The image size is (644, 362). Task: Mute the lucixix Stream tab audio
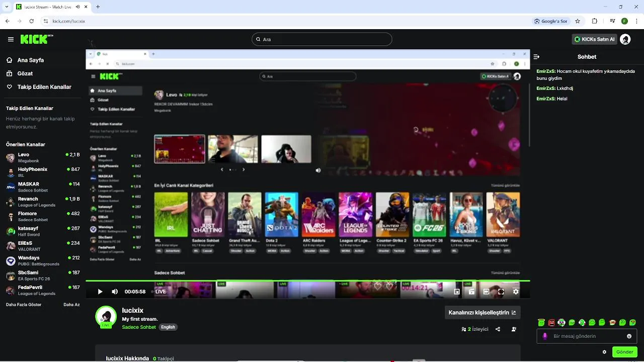tap(78, 7)
